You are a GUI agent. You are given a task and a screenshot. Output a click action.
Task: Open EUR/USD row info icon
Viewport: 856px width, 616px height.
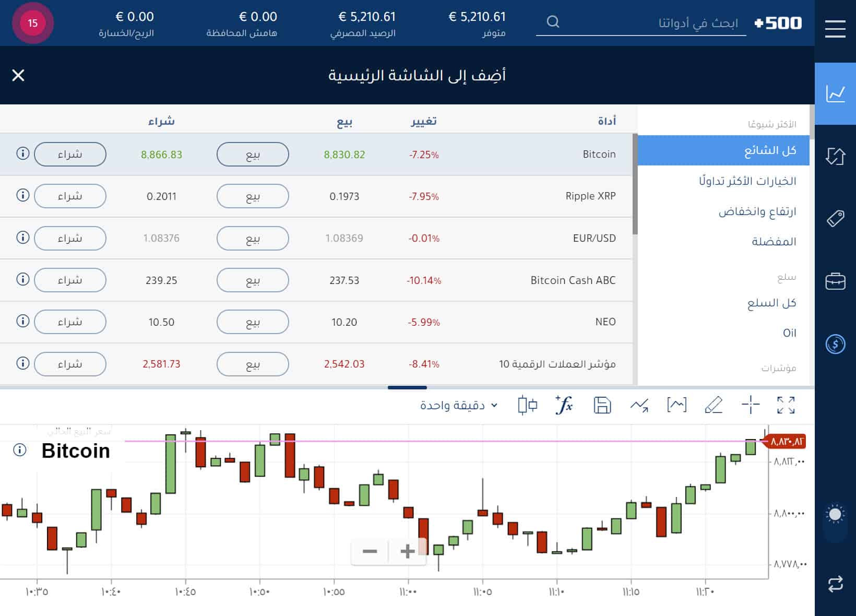(22, 237)
